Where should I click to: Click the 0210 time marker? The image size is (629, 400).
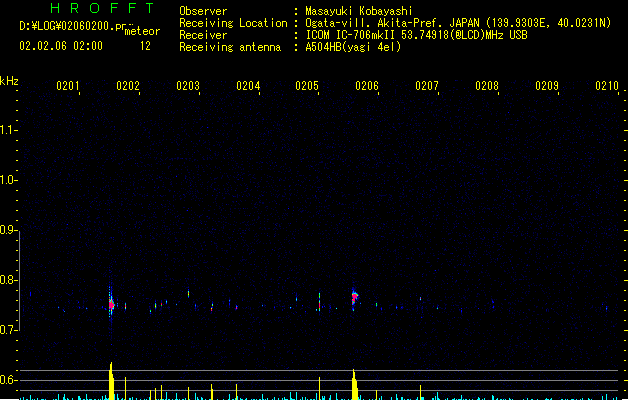607,85
